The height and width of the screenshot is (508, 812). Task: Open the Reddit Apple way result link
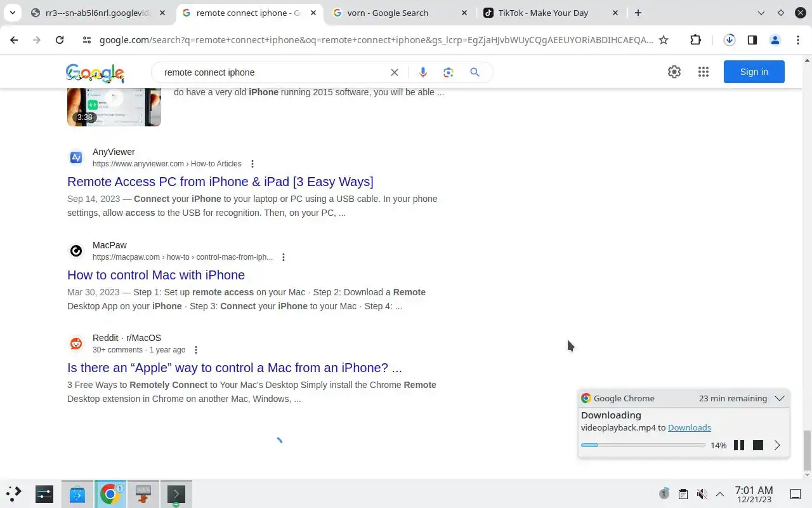tap(235, 368)
